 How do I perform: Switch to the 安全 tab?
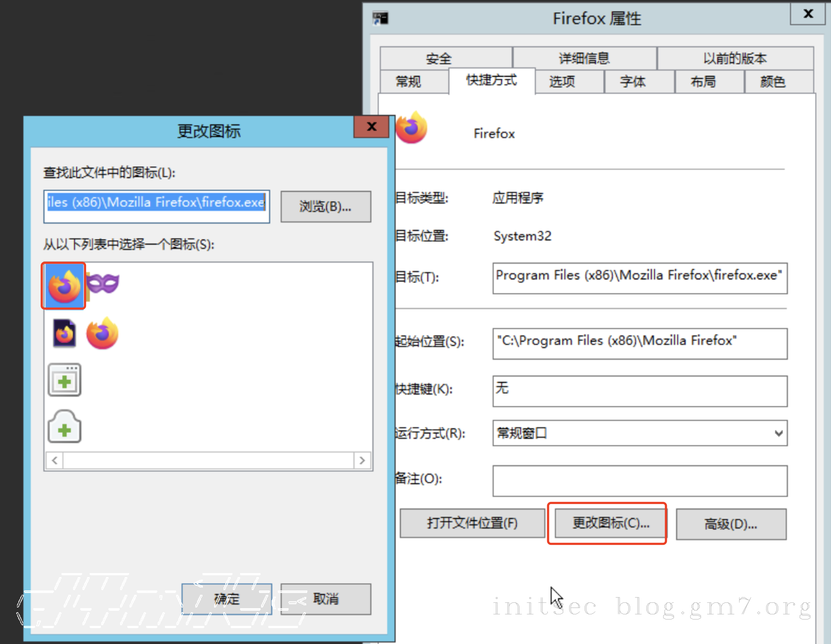[x=439, y=59]
